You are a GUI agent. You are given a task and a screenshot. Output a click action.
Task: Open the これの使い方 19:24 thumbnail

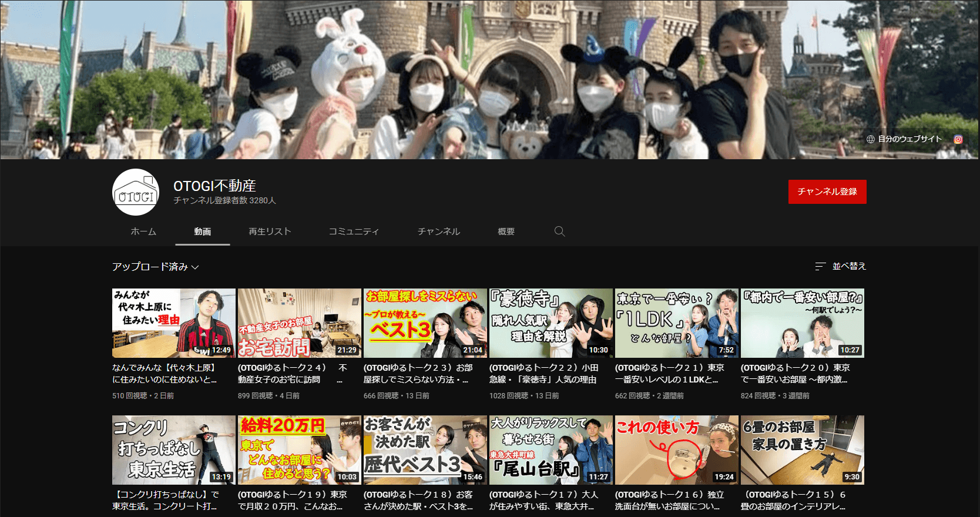(x=677, y=450)
